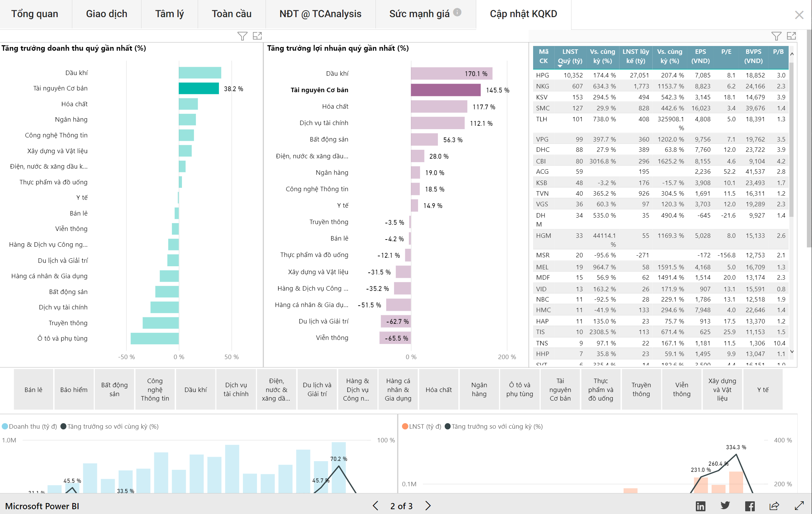This screenshot has height=514, width=812.
Task: Click NKG row in stock table
Action: (x=661, y=86)
